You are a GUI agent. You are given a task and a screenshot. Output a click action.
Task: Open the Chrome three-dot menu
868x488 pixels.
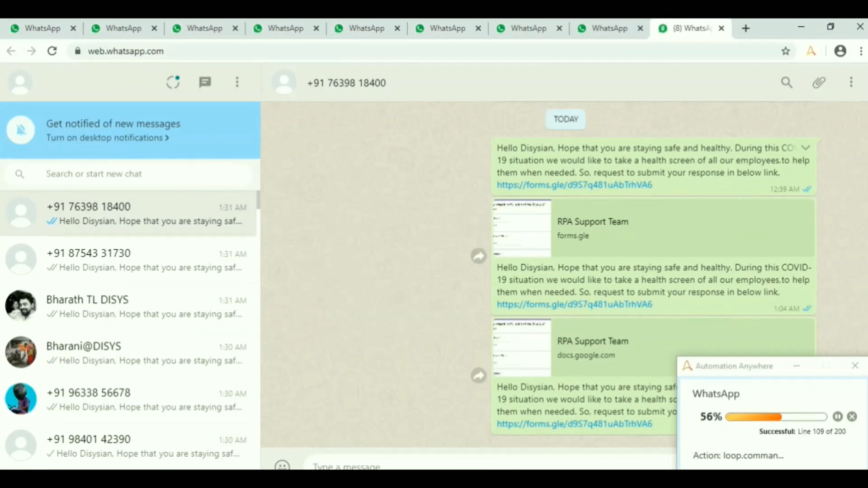[861, 51]
